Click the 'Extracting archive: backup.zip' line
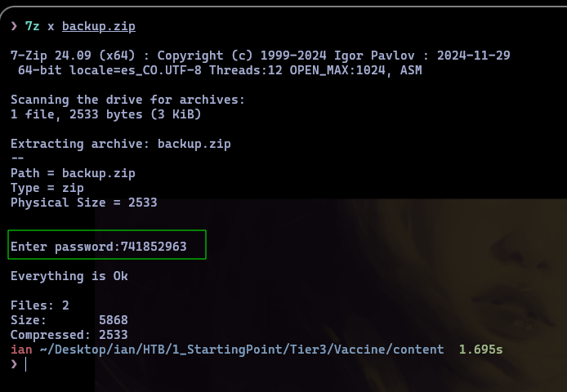567x392 pixels. point(120,144)
